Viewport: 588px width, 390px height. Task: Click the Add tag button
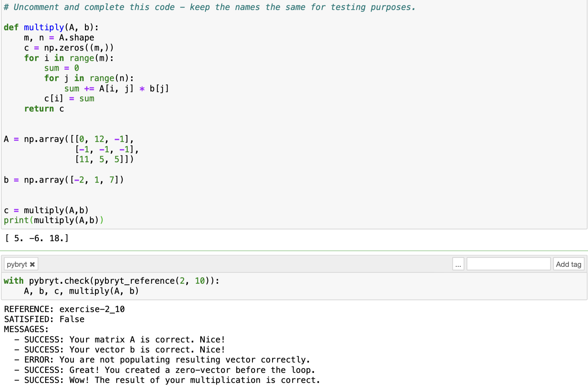tap(569, 264)
